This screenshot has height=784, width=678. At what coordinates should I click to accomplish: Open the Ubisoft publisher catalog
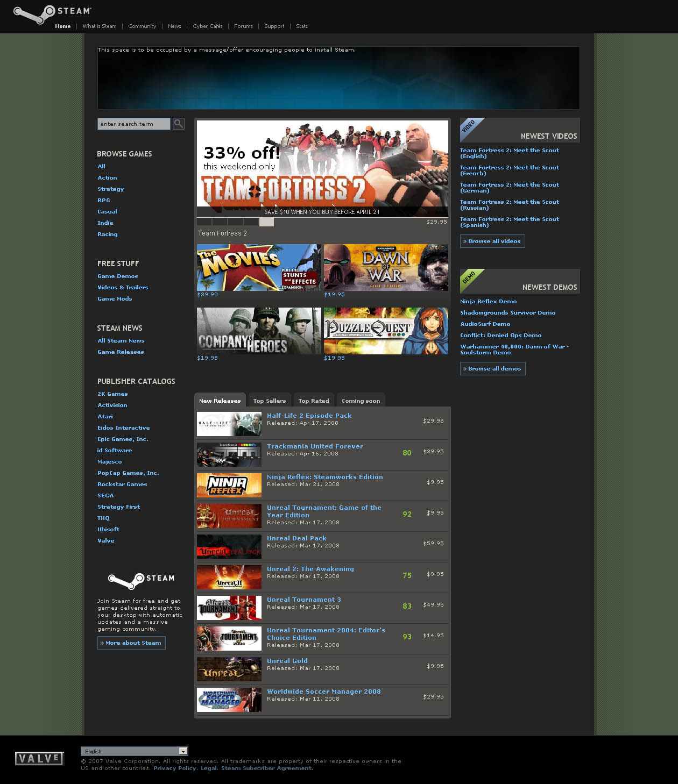tap(109, 530)
